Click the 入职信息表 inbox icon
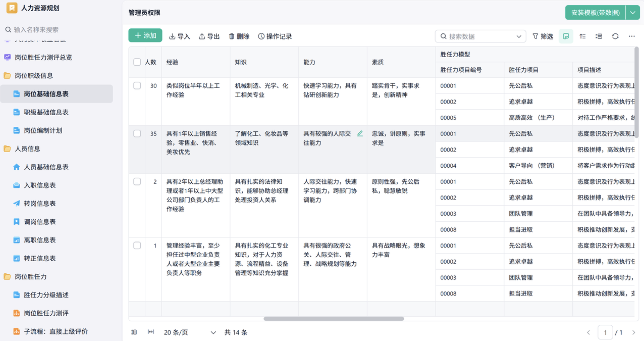This screenshot has width=644, height=341. pos(16,185)
